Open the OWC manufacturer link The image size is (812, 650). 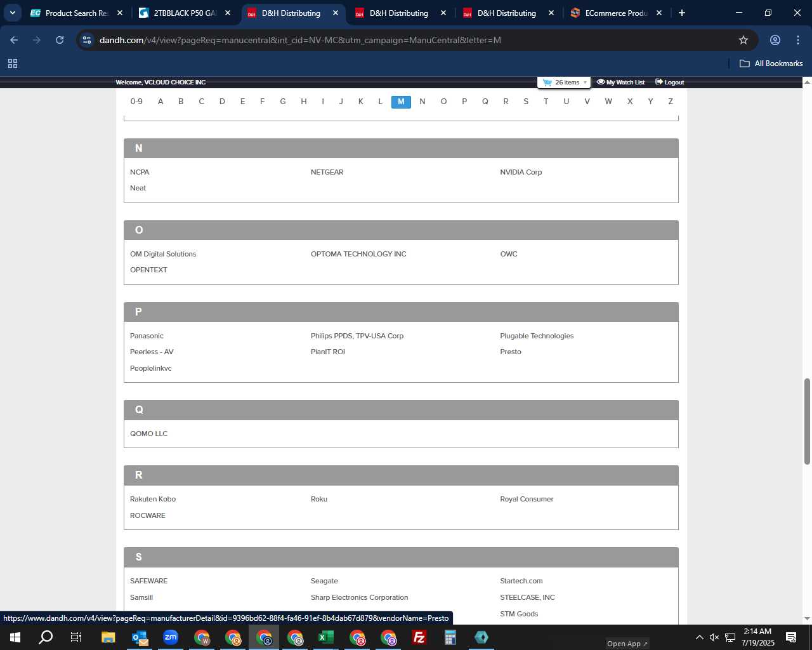(x=509, y=254)
